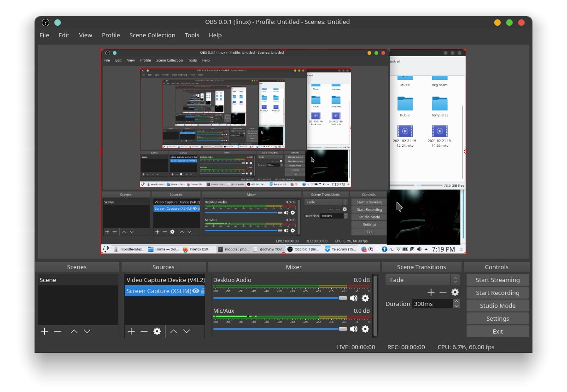Click the OBS 0.0.1 entry on the captured taskbar
This screenshot has height=392, width=567.
(x=303, y=249)
